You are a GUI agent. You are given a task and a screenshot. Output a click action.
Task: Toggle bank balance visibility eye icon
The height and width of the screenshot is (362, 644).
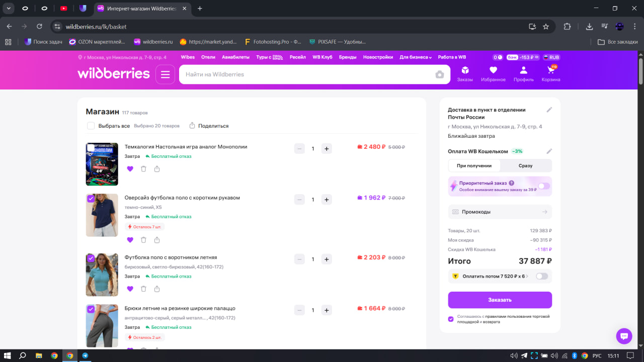pos(536,57)
